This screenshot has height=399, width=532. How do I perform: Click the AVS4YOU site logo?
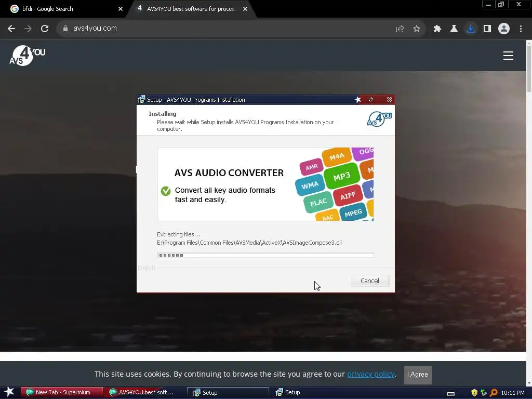pyautogui.click(x=28, y=55)
